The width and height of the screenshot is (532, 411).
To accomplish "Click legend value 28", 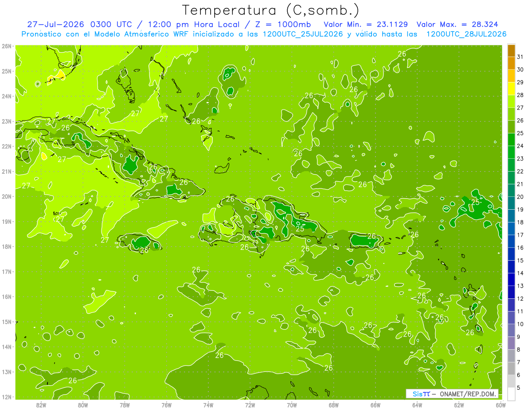I will (520, 95).
